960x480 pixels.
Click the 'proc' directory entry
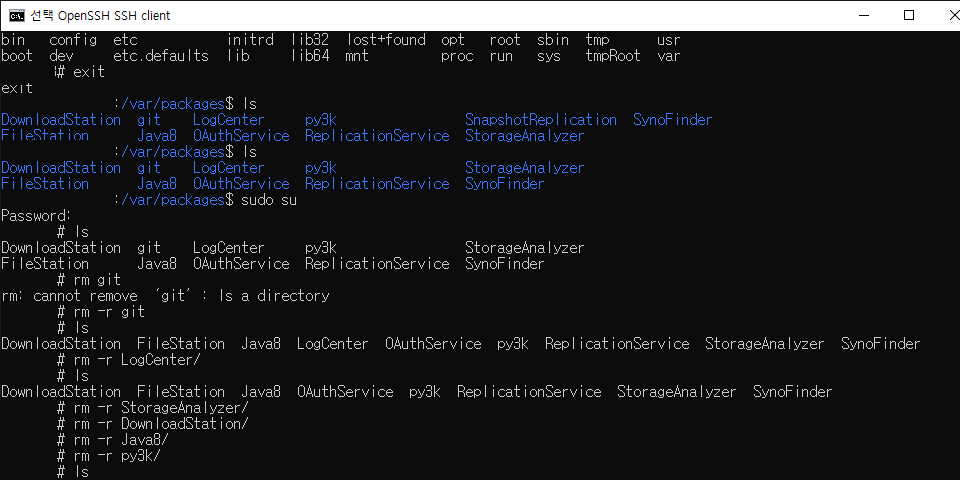tap(457, 56)
